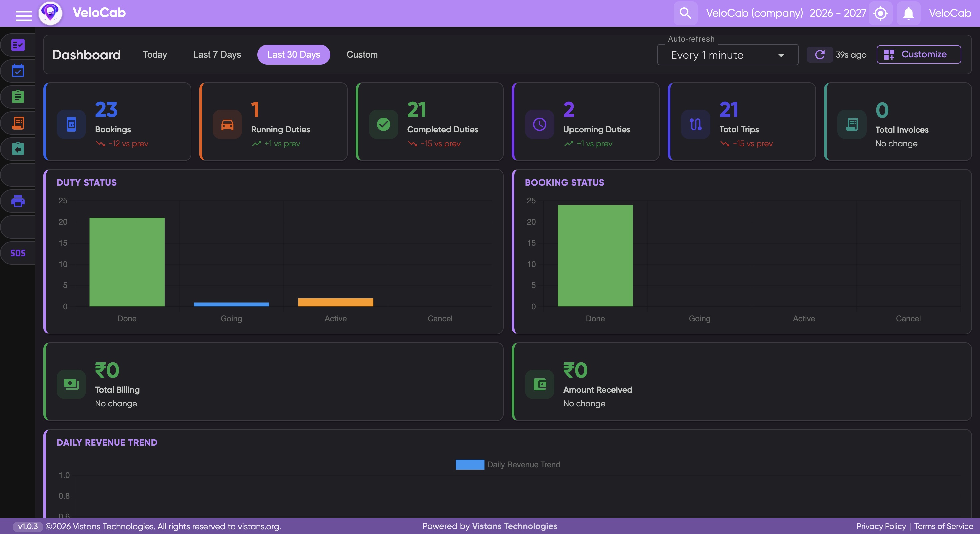Viewport: 980px width, 534px height.
Task: Click the Upcoming Duties clock icon
Action: pyautogui.click(x=539, y=124)
